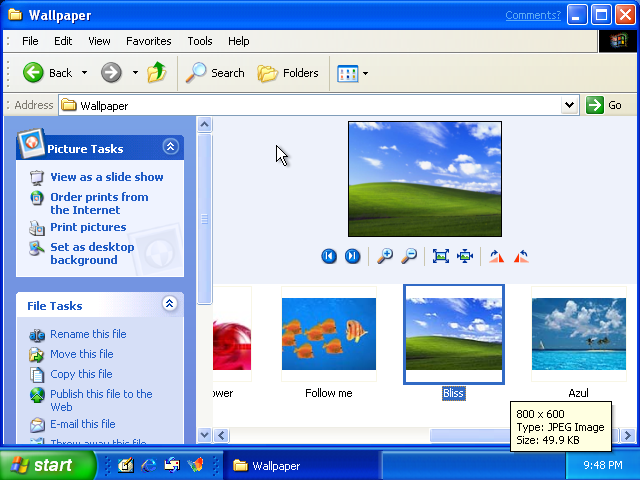This screenshot has width=640, height=480.
Task: Go up one folder level icon
Action: (157, 73)
